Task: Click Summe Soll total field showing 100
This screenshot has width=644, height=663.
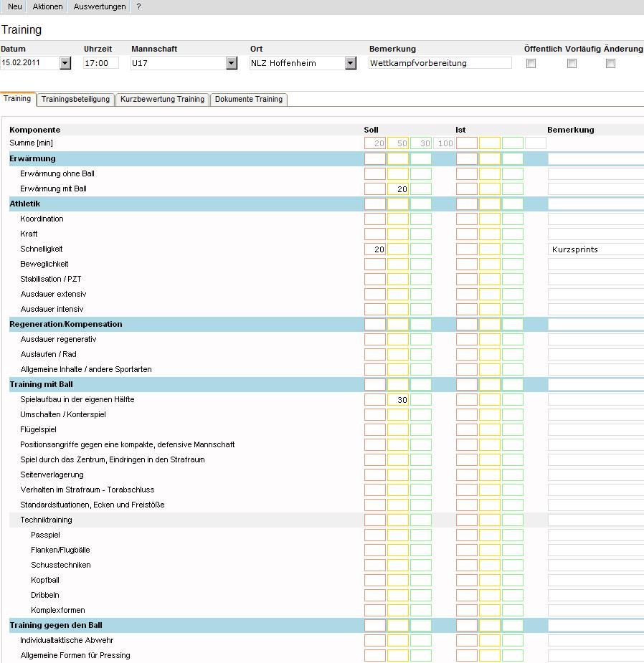Action: click(444, 143)
